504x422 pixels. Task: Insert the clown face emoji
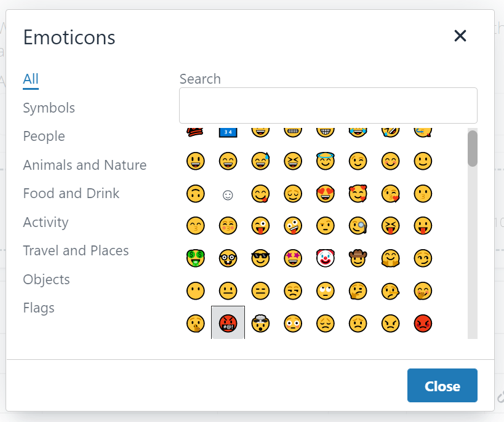point(325,258)
